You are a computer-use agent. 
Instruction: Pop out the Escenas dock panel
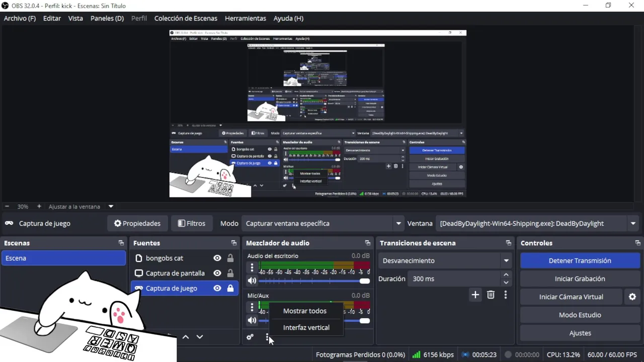tap(121, 243)
